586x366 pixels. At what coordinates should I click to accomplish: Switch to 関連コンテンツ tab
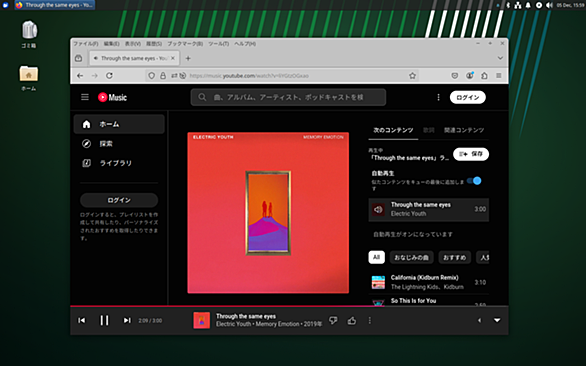464,130
